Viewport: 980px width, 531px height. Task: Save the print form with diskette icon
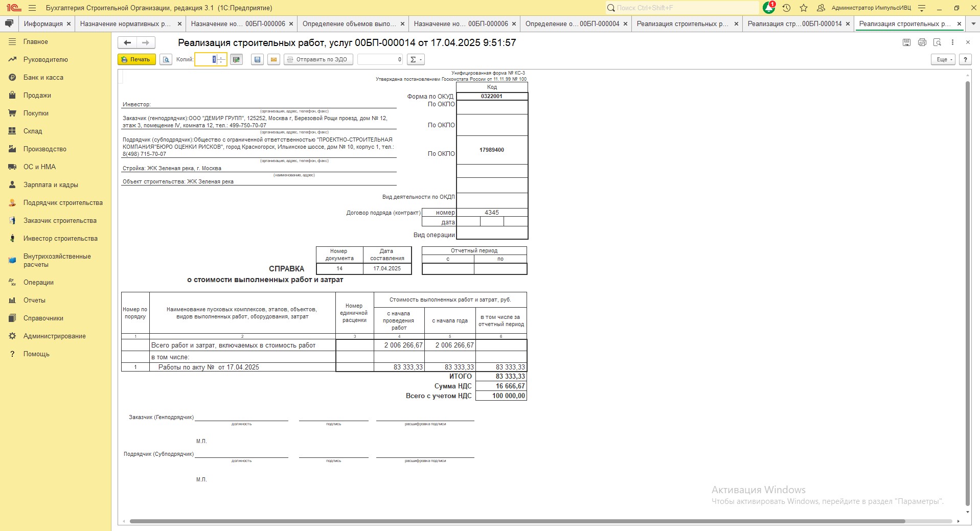click(257, 59)
